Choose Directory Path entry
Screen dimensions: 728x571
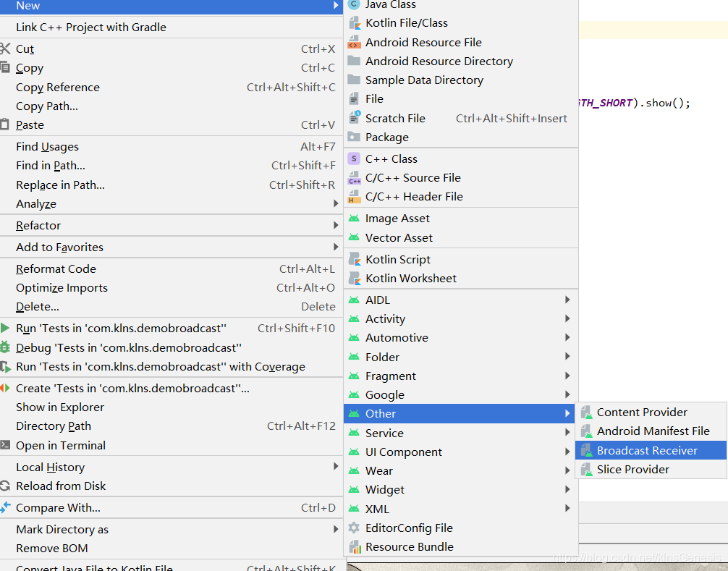pos(172,426)
